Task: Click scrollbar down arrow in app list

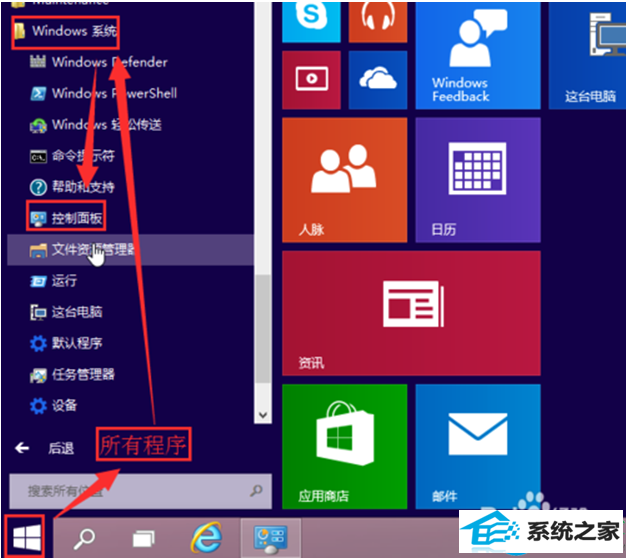Action: (x=263, y=415)
